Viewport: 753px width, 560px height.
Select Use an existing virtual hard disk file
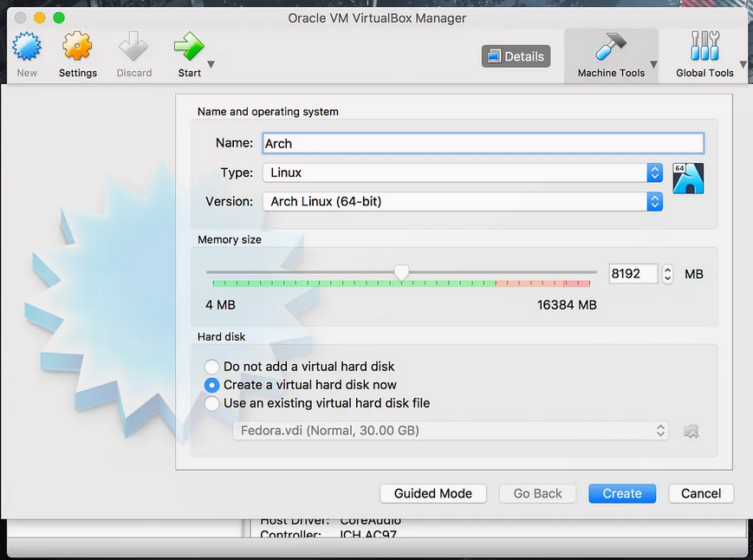pos(211,403)
